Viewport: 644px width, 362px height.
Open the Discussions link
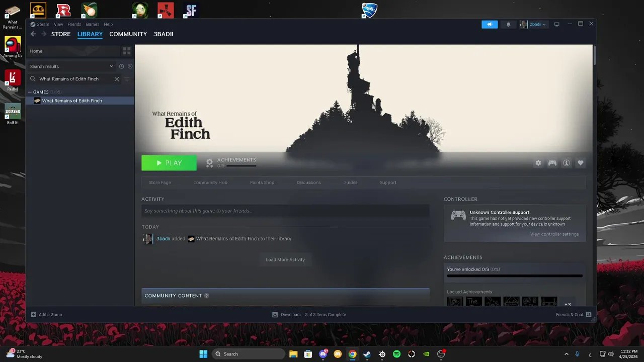[x=309, y=183]
